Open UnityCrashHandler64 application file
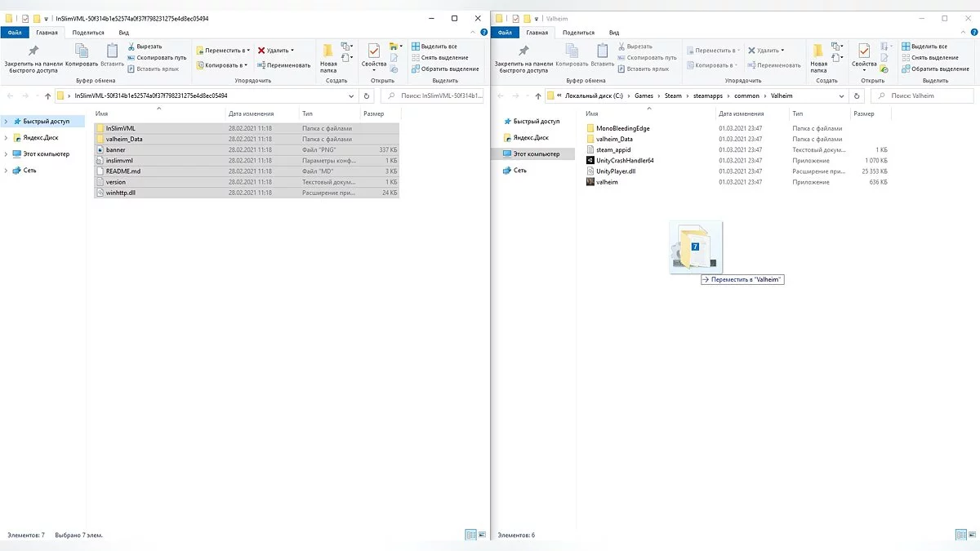The image size is (980, 551). point(625,160)
